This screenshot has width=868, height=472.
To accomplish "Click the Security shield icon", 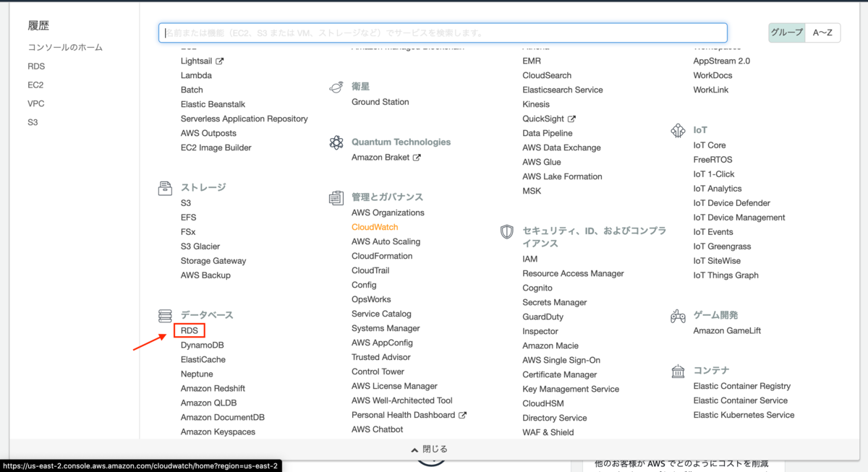I will click(x=507, y=231).
